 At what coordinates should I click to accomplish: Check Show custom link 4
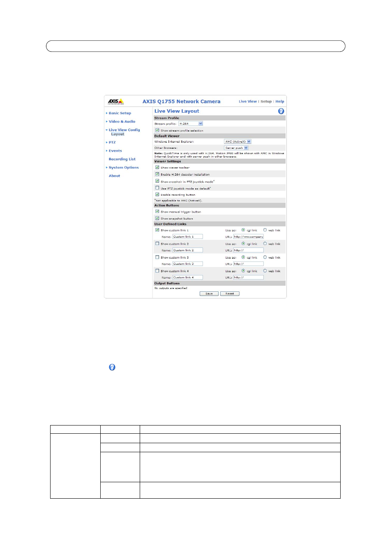(157, 271)
